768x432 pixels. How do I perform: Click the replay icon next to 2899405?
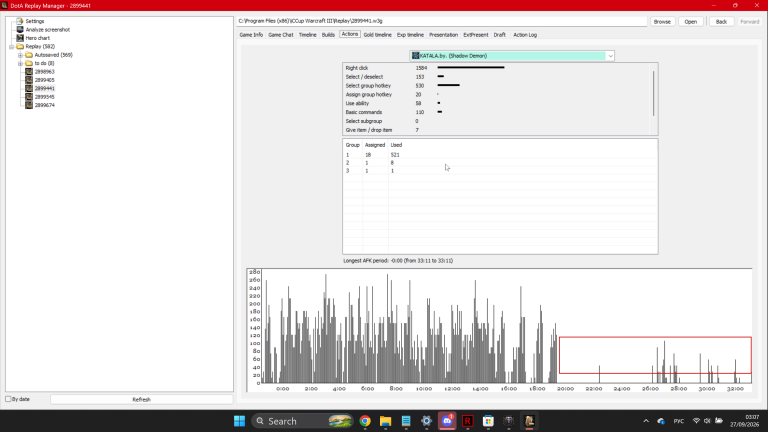(x=29, y=80)
